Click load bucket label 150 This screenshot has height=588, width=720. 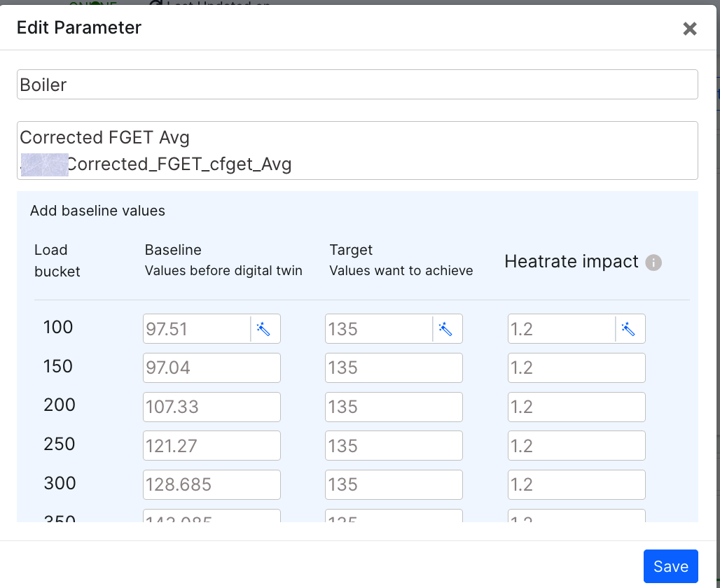[58, 366]
